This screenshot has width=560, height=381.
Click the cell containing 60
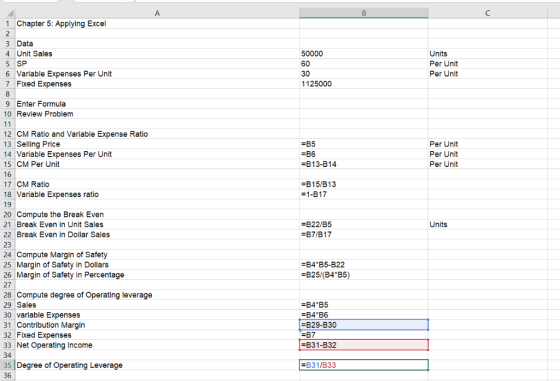coord(364,64)
